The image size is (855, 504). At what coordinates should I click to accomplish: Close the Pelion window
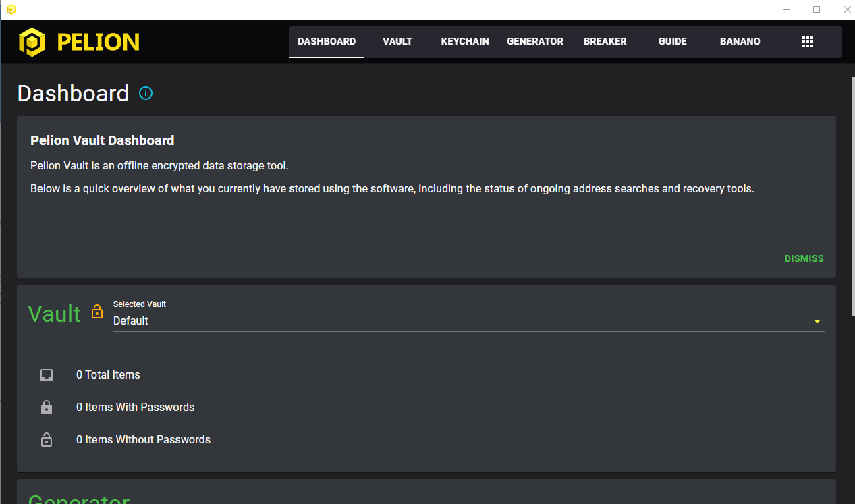847,9
